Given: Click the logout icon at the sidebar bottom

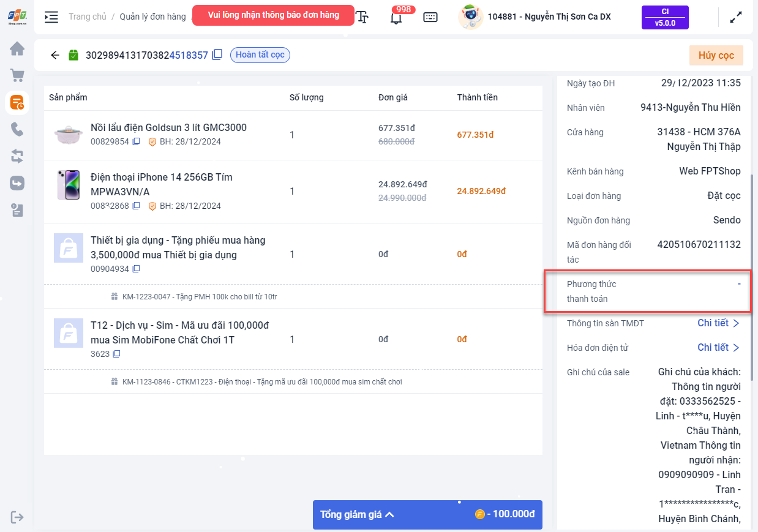Looking at the screenshot, I should (17, 517).
